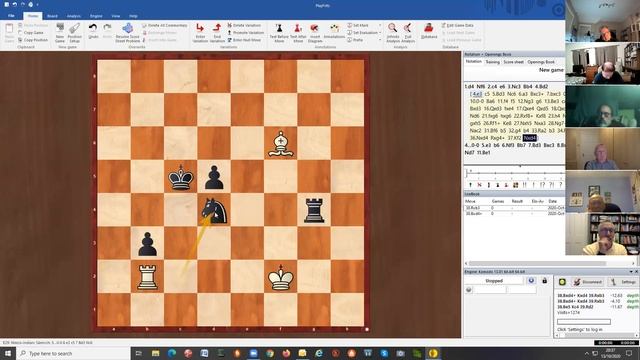The width and height of the screenshot is (640, 360).
Task: Click the '!?' annotation symbol
Action: click(x=542, y=185)
